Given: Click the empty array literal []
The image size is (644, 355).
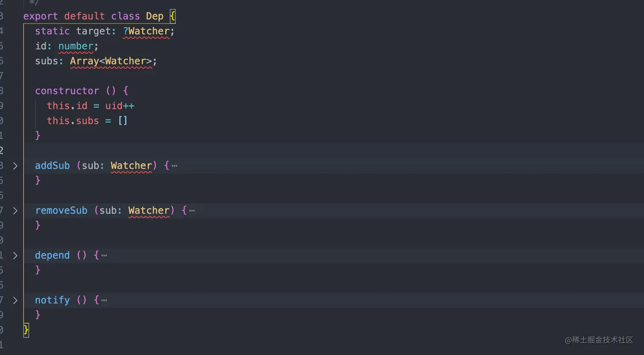Looking at the screenshot, I should (x=123, y=121).
